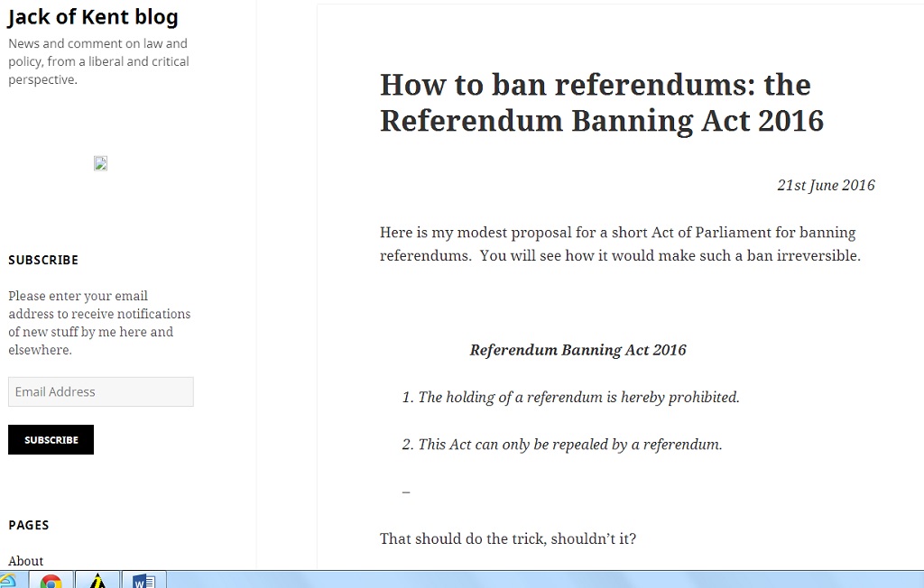The height and width of the screenshot is (588, 924).
Task: Click the article headline about banning referendums
Action: coord(601,102)
